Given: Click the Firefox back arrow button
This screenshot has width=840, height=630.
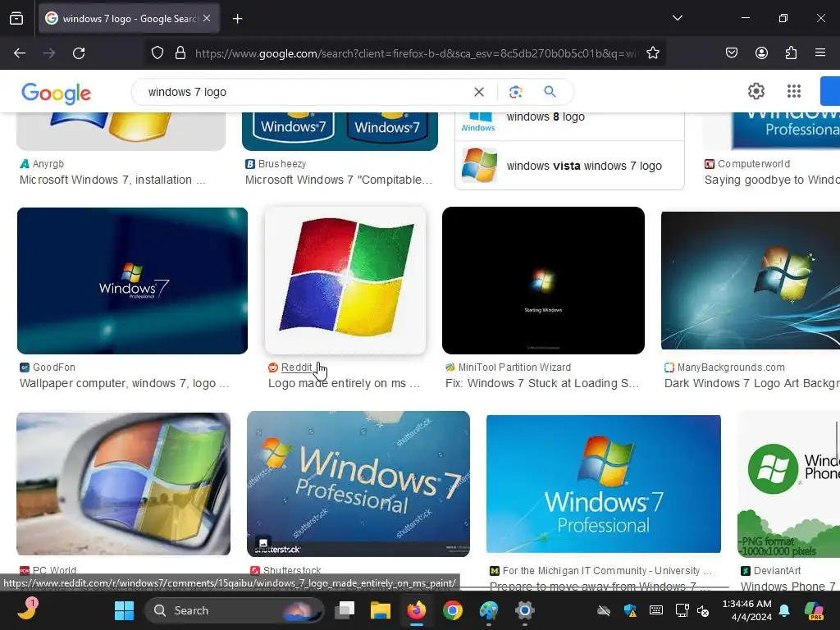Looking at the screenshot, I should [x=20, y=53].
